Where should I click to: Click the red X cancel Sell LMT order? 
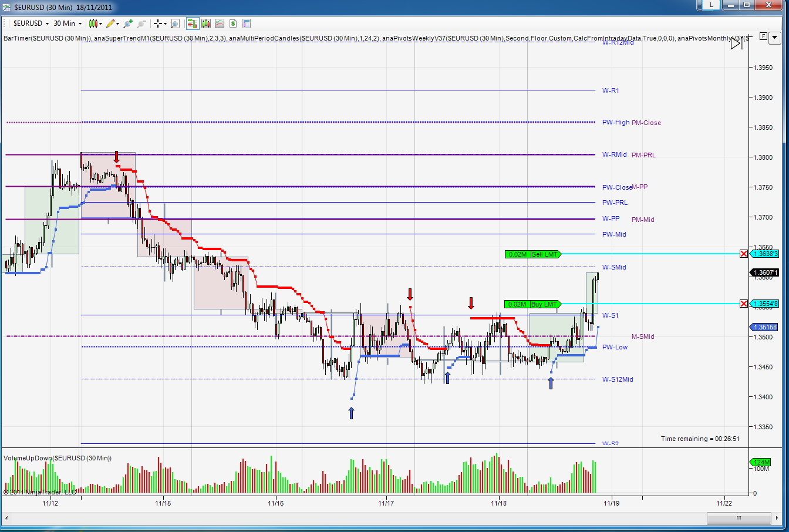point(744,254)
